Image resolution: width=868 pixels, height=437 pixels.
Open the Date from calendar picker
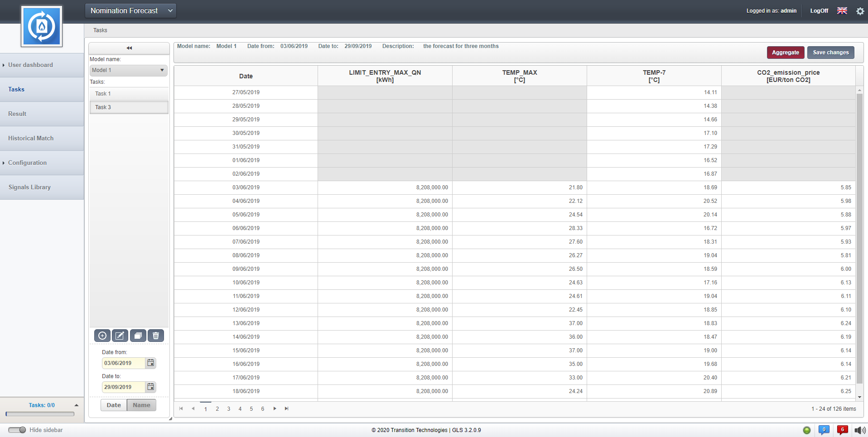pyautogui.click(x=151, y=363)
